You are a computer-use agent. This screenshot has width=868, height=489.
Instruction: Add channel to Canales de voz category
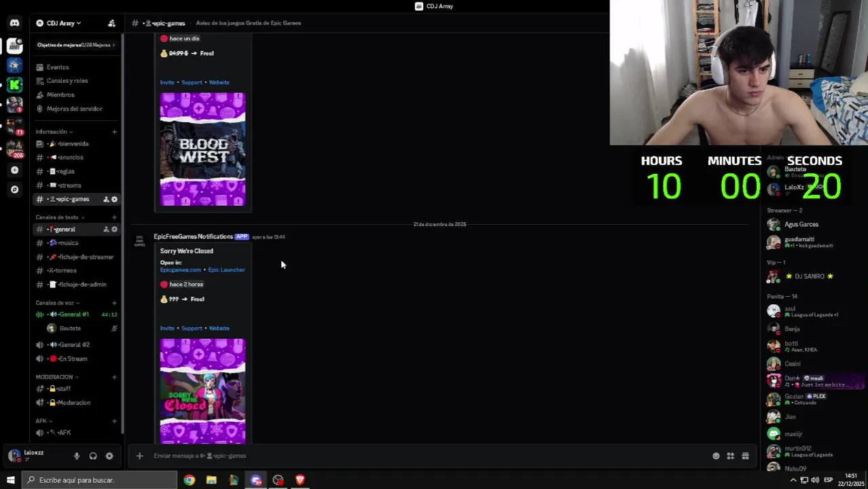[114, 303]
